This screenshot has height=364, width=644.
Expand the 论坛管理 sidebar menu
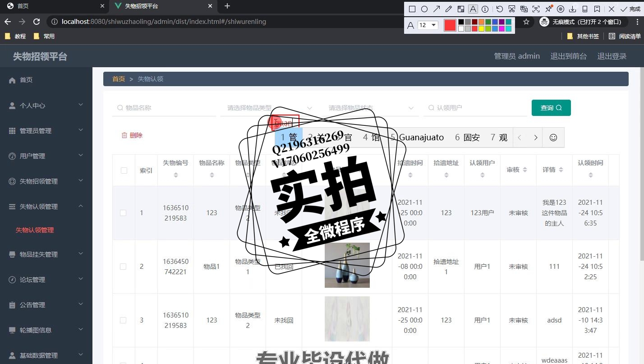pyautogui.click(x=46, y=279)
